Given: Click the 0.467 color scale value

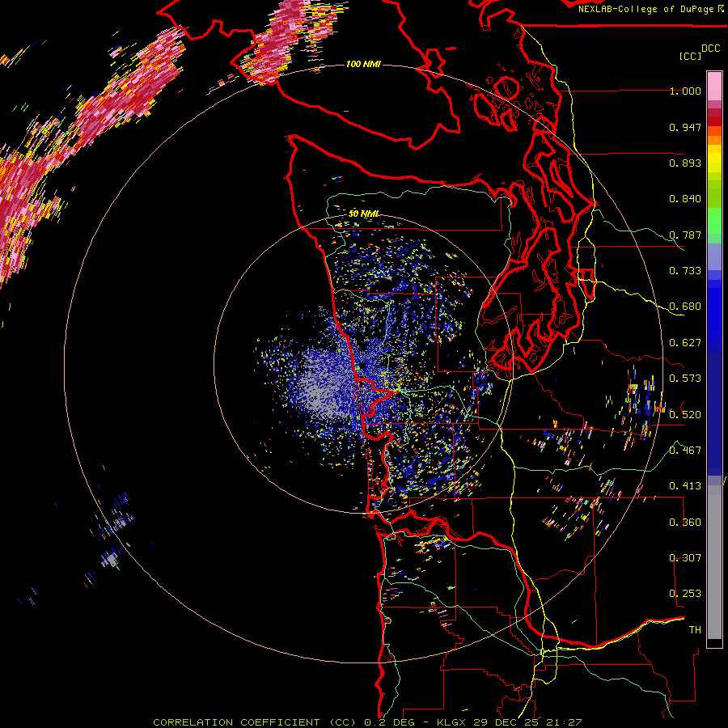Looking at the screenshot, I should tap(685, 451).
